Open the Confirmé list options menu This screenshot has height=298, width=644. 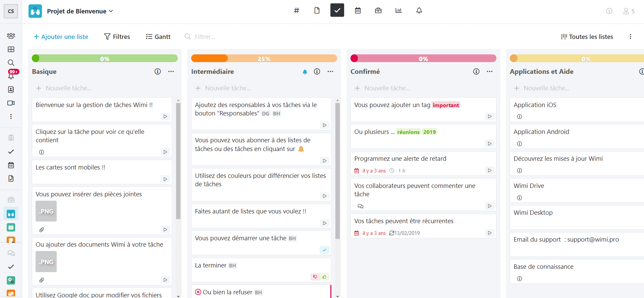coord(490,71)
